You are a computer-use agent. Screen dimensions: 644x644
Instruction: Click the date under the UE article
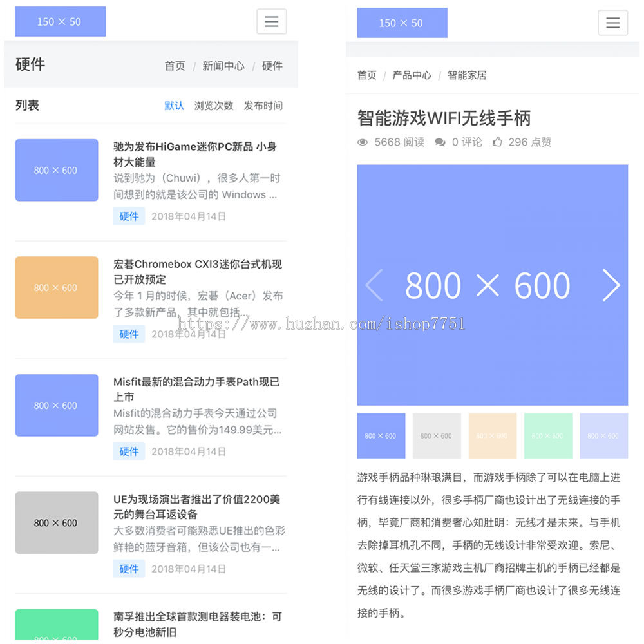coord(189,569)
